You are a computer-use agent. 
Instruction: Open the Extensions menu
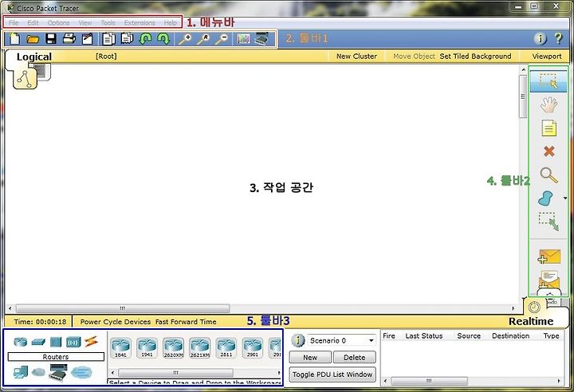point(140,22)
